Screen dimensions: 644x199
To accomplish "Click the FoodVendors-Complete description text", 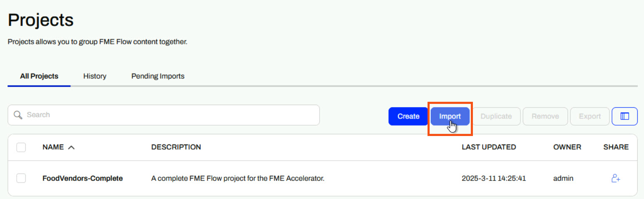I will pyautogui.click(x=237, y=179).
